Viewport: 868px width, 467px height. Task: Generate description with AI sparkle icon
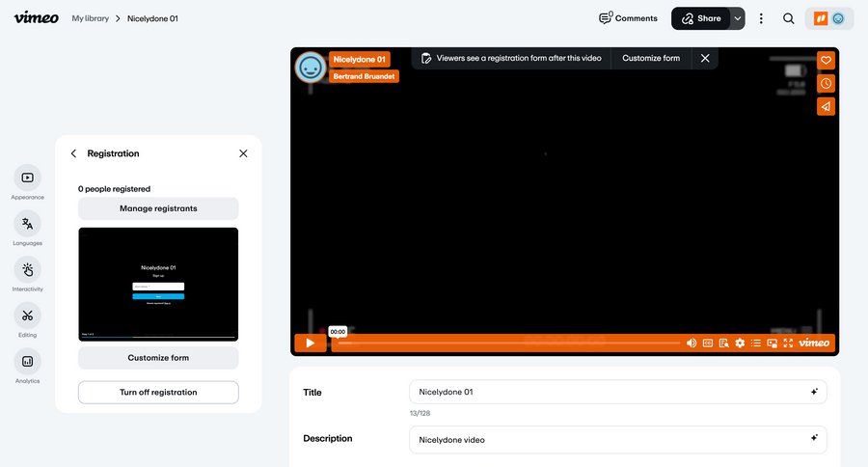click(814, 438)
